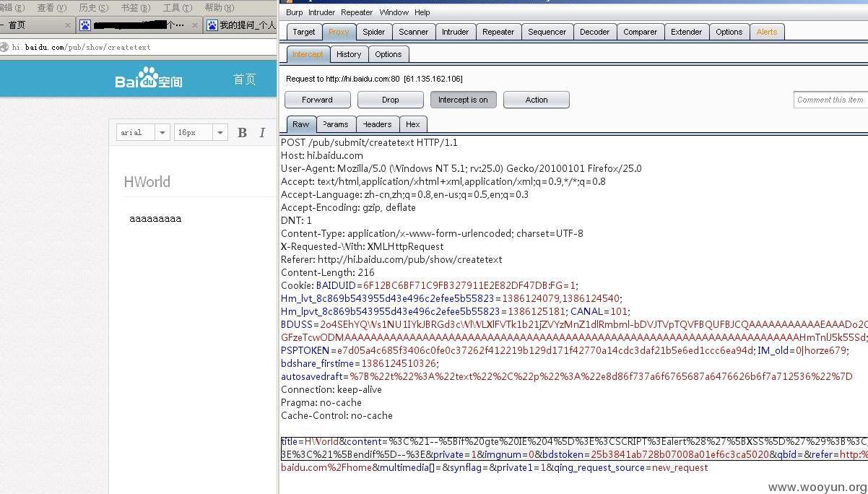Select the Raw request view tab
The image size is (868, 494).
[301, 124]
